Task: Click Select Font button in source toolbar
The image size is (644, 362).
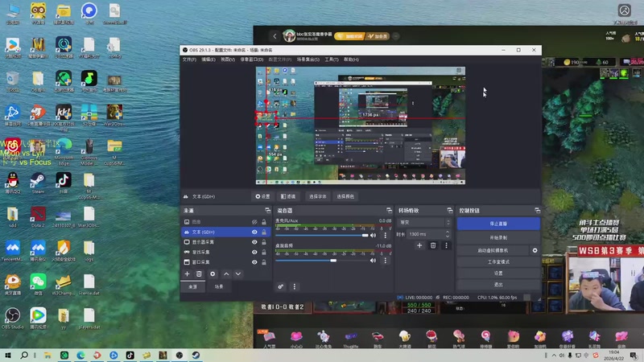Action: tap(317, 196)
